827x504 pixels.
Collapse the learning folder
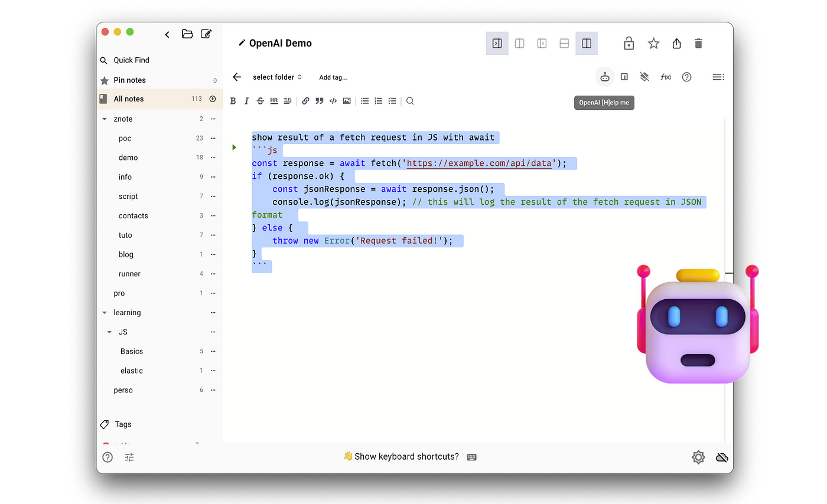(105, 313)
